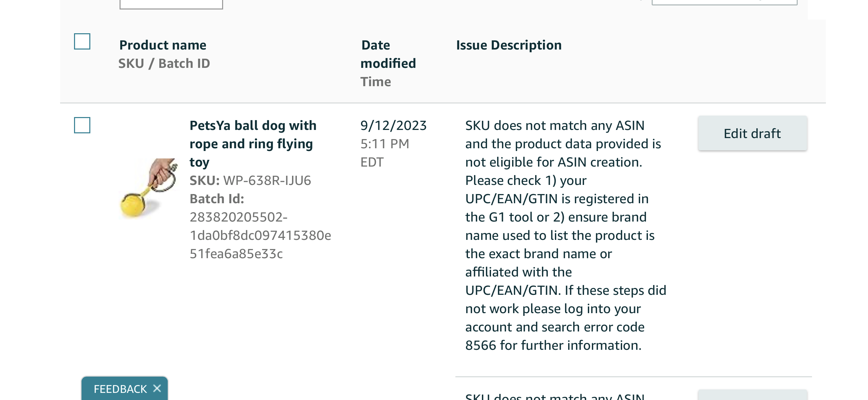The image size is (868, 400).
Task: Open PetsYa ball dog with rope title
Action: (x=253, y=144)
